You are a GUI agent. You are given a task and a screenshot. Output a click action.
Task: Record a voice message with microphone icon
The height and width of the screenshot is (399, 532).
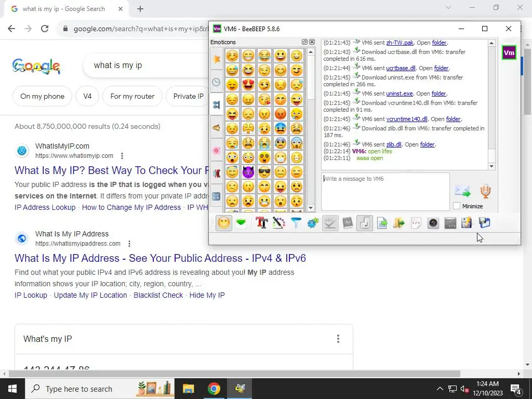[x=486, y=191]
